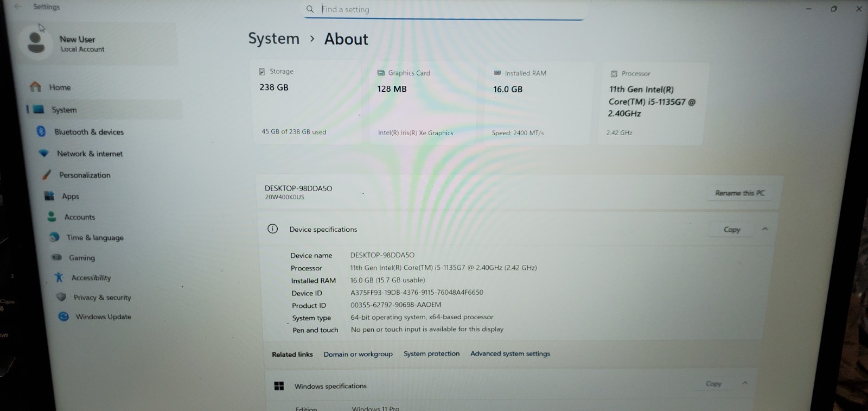Click the Processor chip icon
This screenshot has width=868, height=411.
[614, 74]
